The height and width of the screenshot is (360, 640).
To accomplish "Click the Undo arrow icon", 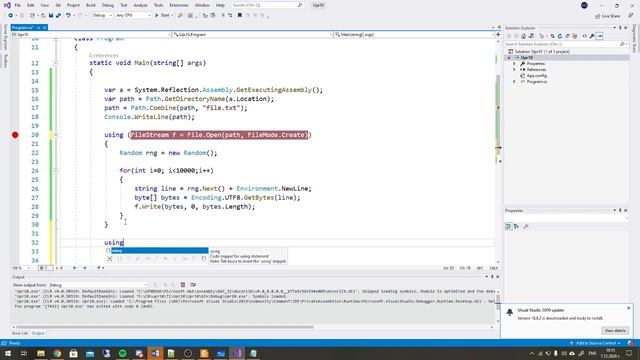I will point(69,16).
